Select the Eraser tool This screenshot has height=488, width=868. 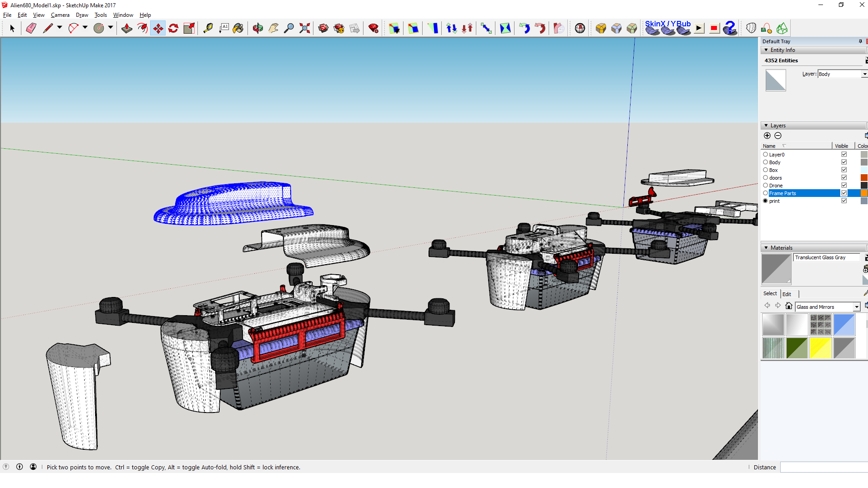[x=31, y=28]
